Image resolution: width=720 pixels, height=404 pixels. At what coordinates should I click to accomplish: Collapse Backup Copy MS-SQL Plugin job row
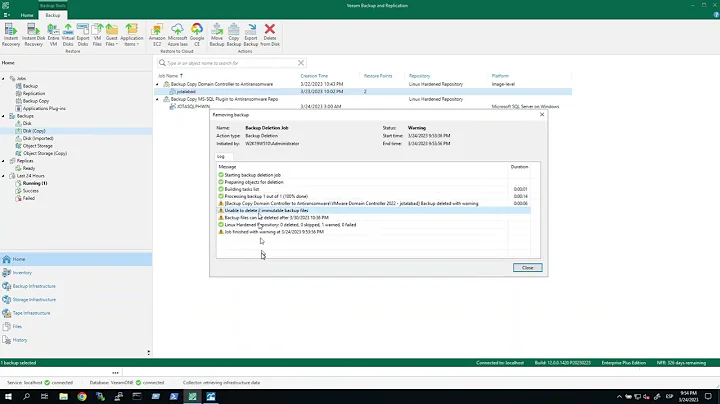tap(158, 99)
